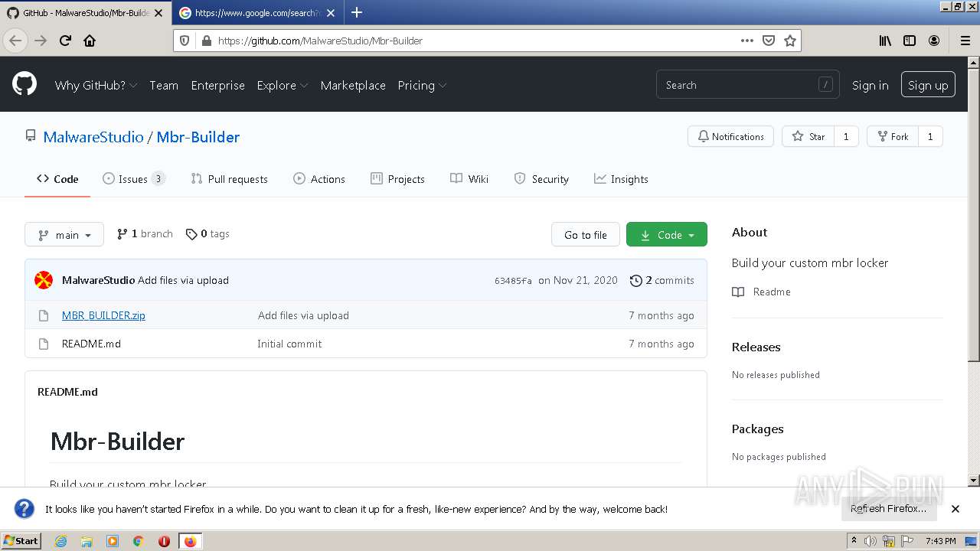The height and width of the screenshot is (551, 980).
Task: Expand the Explore dropdown menu
Action: click(283, 85)
